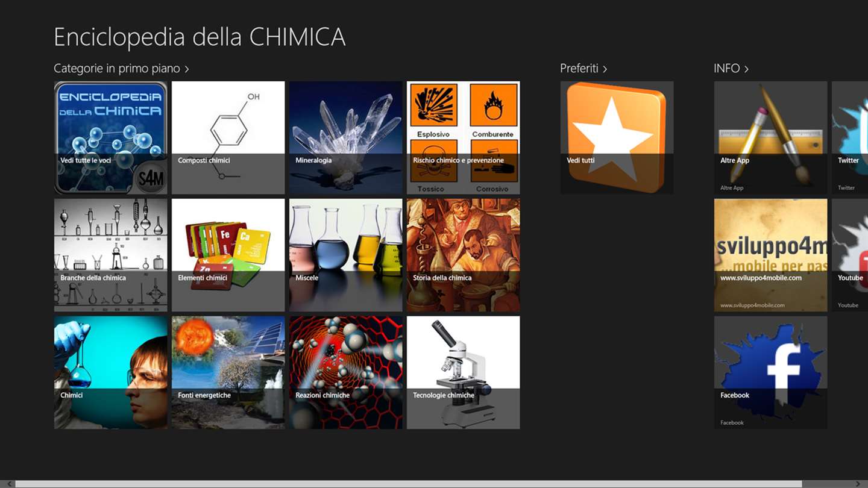868x488 pixels.
Task: Open Vedi tutte le voci tile
Action: pos(110,137)
